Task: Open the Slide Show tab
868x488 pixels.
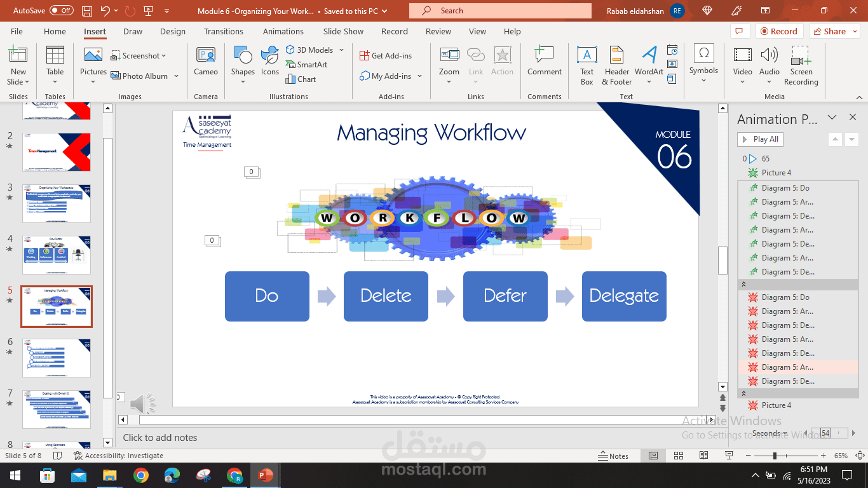Action: (343, 31)
